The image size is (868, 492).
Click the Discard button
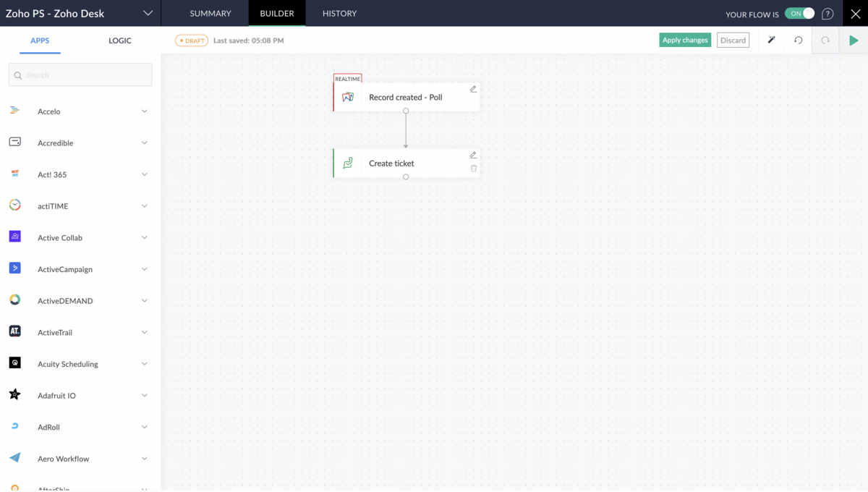pyautogui.click(x=733, y=41)
